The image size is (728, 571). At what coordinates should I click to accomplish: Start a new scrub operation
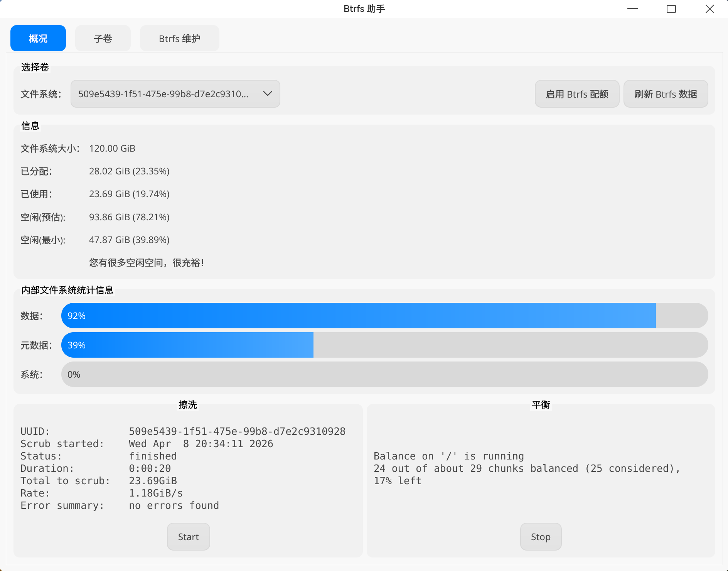coord(188,537)
